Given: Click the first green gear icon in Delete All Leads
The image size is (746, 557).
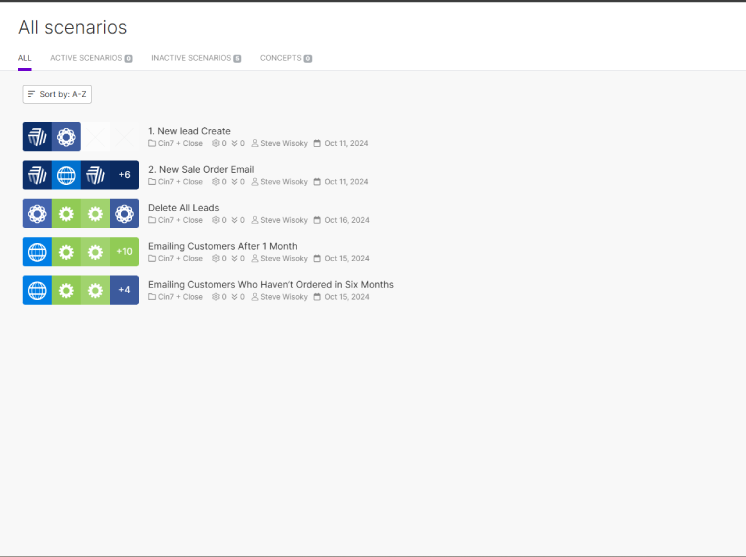Looking at the screenshot, I should point(66,213).
